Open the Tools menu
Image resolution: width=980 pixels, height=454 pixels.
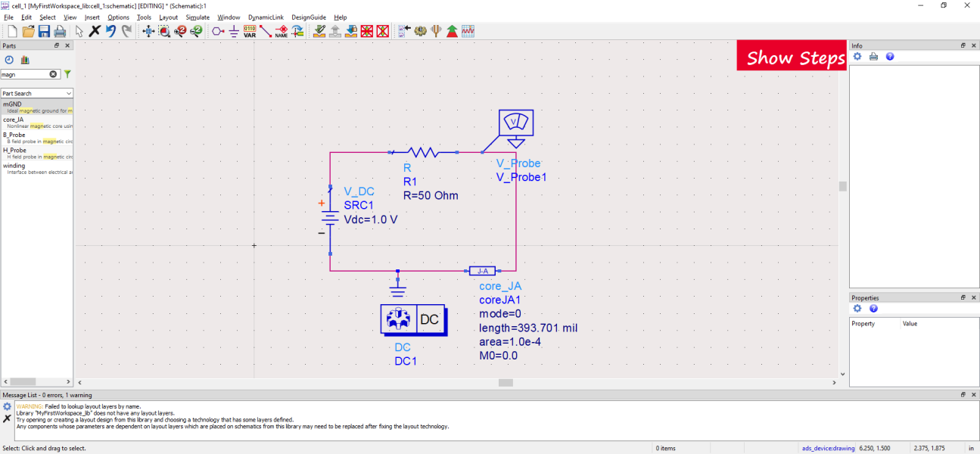[x=144, y=17]
